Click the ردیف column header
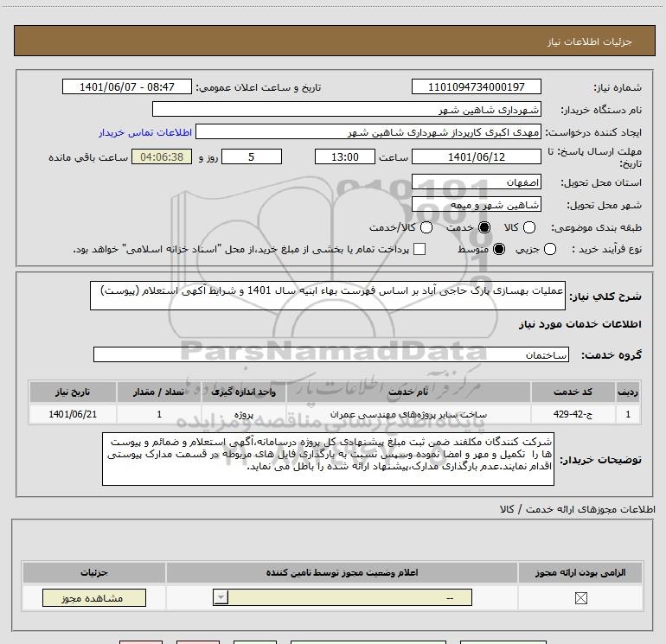 click(628, 392)
